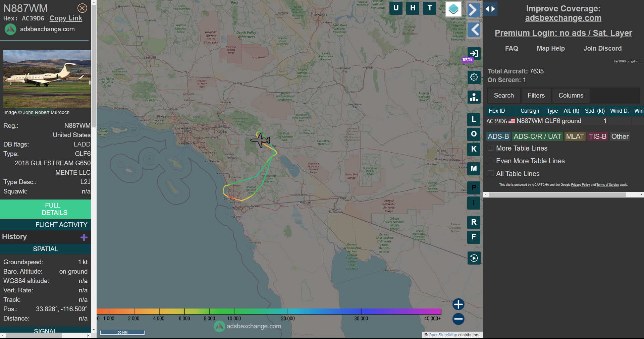Open the Gulfstream aircraft photo thumbnail
Viewport: 644px width, 339px height.
point(47,79)
